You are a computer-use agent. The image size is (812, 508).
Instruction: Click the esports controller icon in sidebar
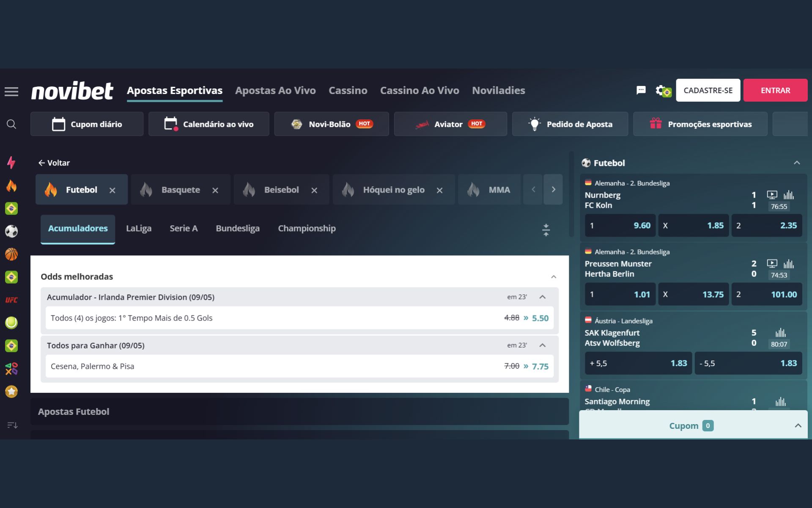coord(12,369)
